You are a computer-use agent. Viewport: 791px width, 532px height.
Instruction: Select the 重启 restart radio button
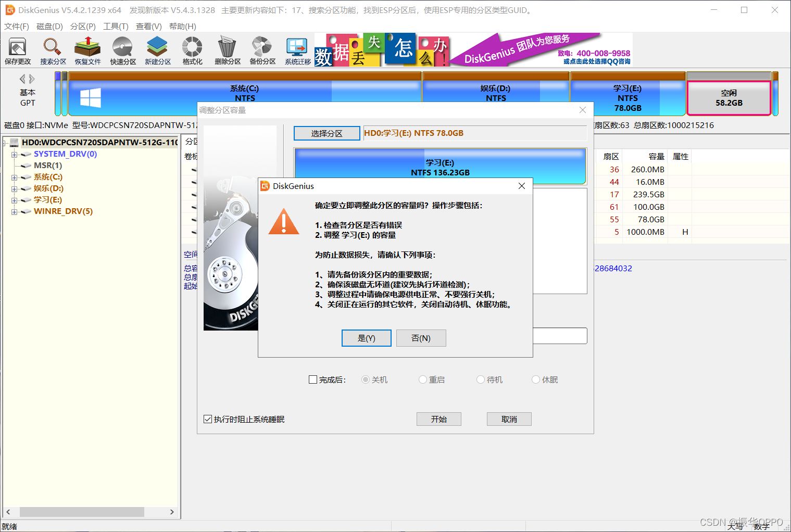(423, 379)
